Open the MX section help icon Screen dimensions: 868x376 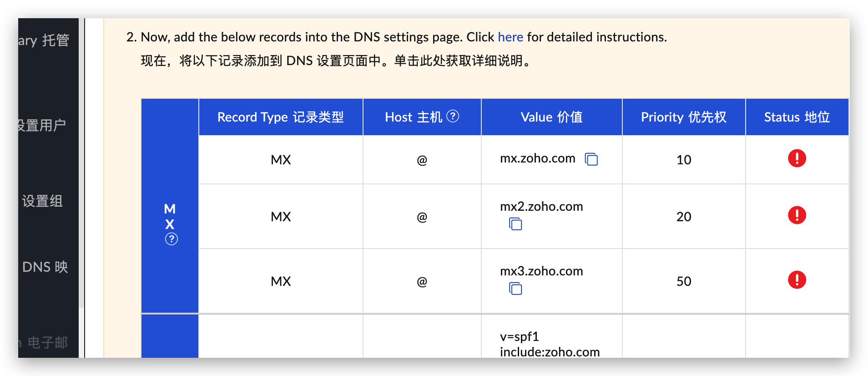click(x=172, y=239)
